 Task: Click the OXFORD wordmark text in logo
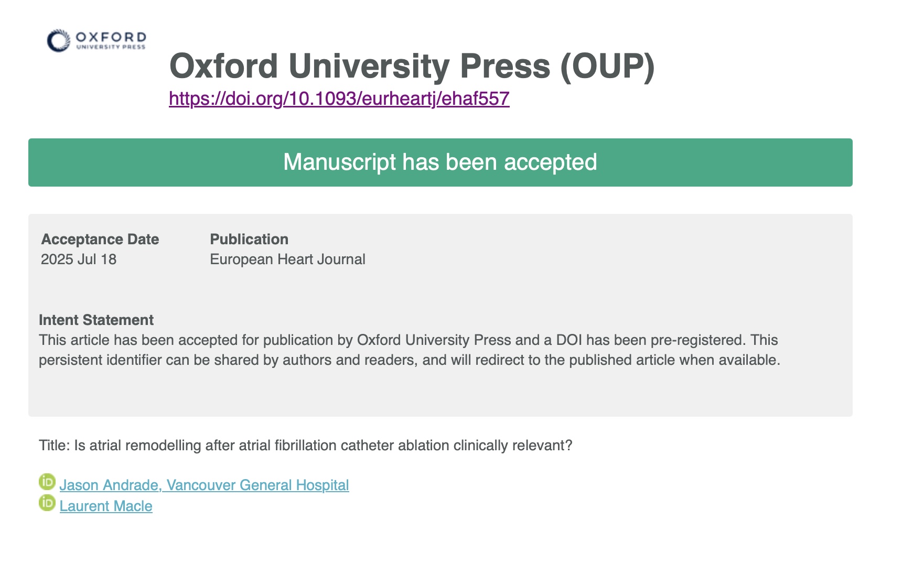(111, 37)
